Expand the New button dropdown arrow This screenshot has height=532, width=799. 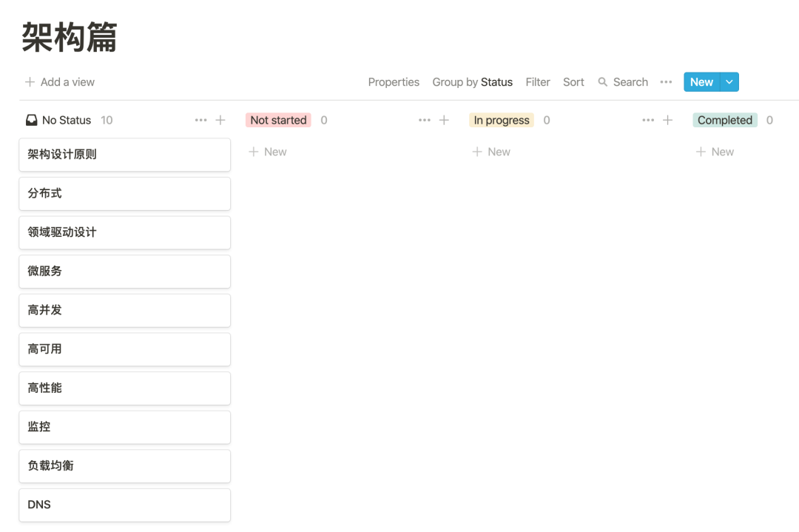pyautogui.click(x=729, y=82)
